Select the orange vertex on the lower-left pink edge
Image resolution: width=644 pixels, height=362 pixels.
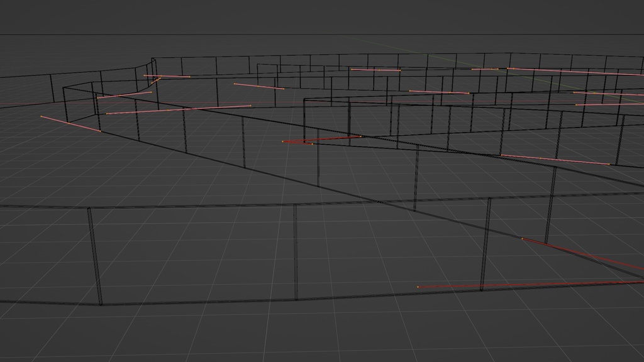point(41,116)
